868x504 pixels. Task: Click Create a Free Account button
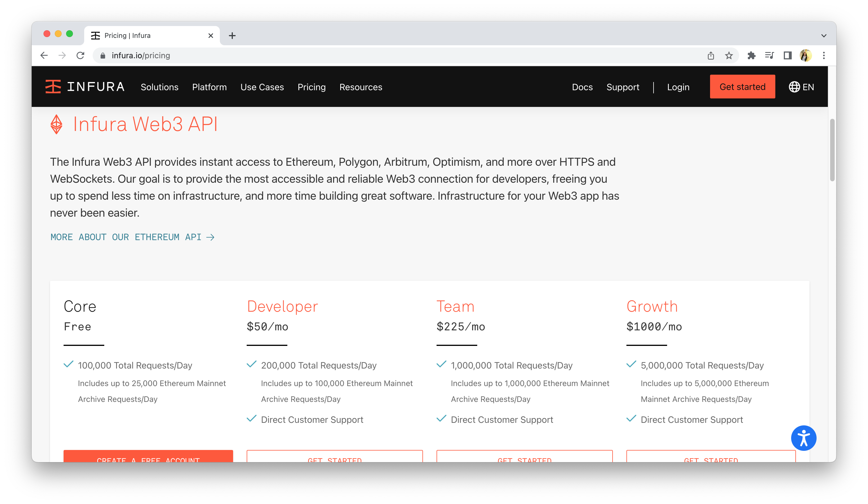148,456
